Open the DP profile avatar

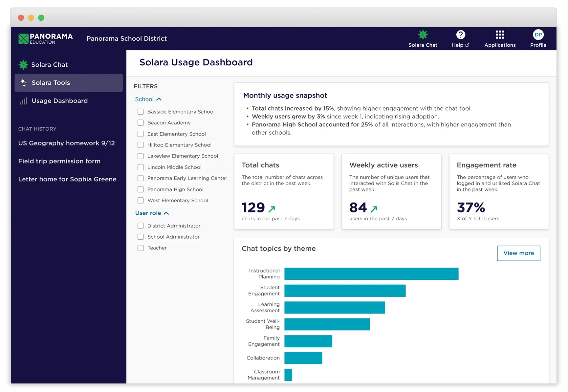point(538,34)
